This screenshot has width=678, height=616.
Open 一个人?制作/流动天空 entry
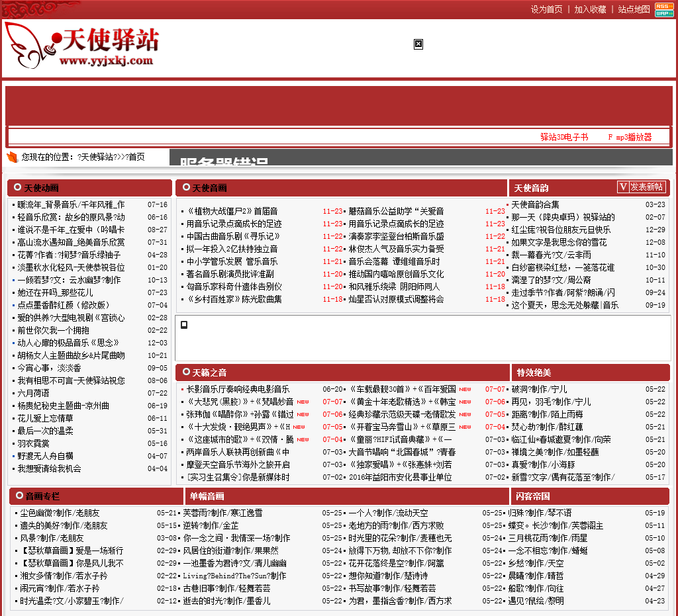[388, 513]
